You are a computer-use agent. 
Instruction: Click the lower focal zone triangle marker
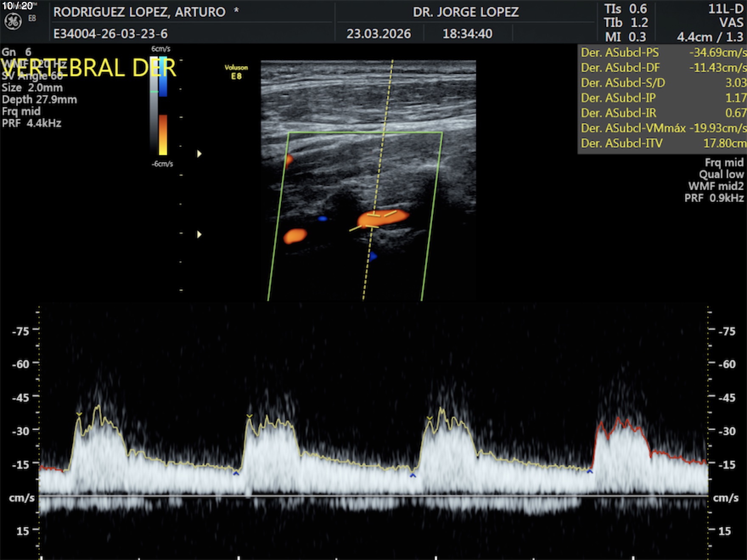coord(199,234)
